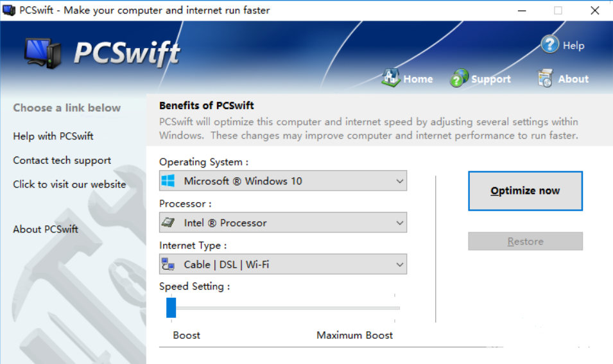The image size is (613, 364).
Task: Click the PCSwift title bar app icon
Action: coord(9,10)
